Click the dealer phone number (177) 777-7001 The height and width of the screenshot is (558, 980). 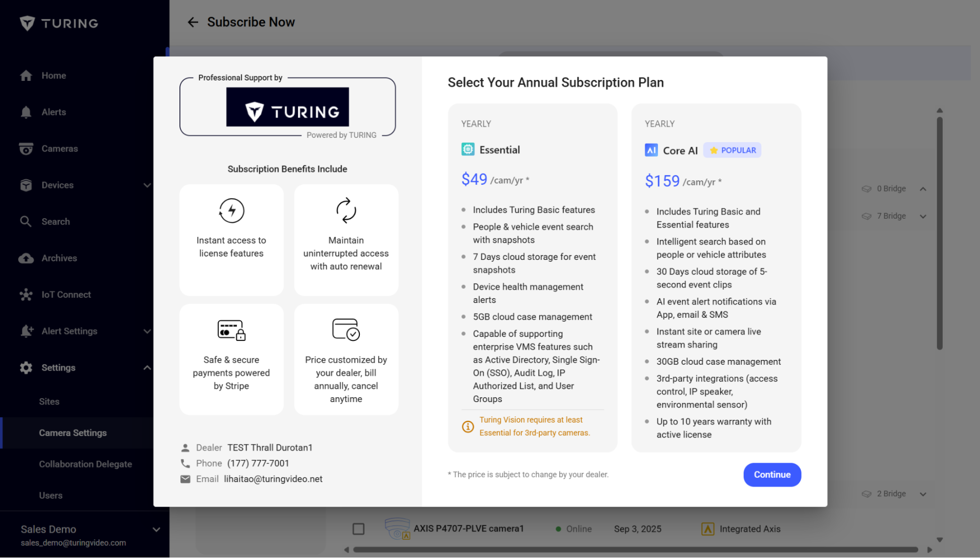click(x=258, y=463)
